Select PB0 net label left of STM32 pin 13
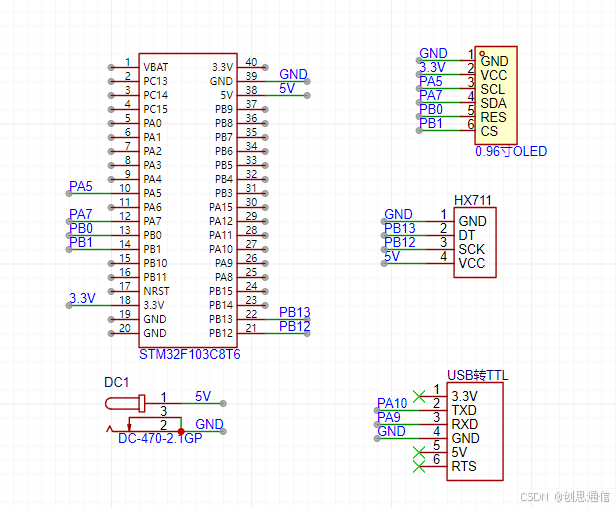 [x=81, y=228]
